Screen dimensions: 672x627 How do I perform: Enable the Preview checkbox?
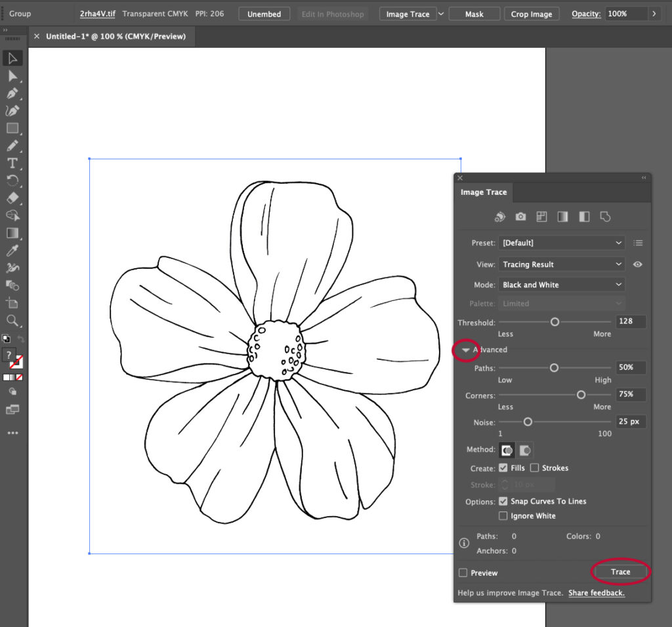[463, 573]
